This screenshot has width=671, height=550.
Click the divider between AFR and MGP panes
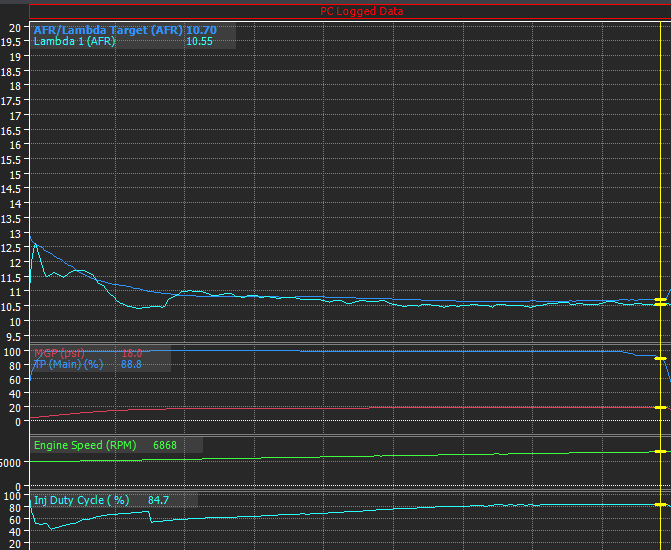[350, 344]
